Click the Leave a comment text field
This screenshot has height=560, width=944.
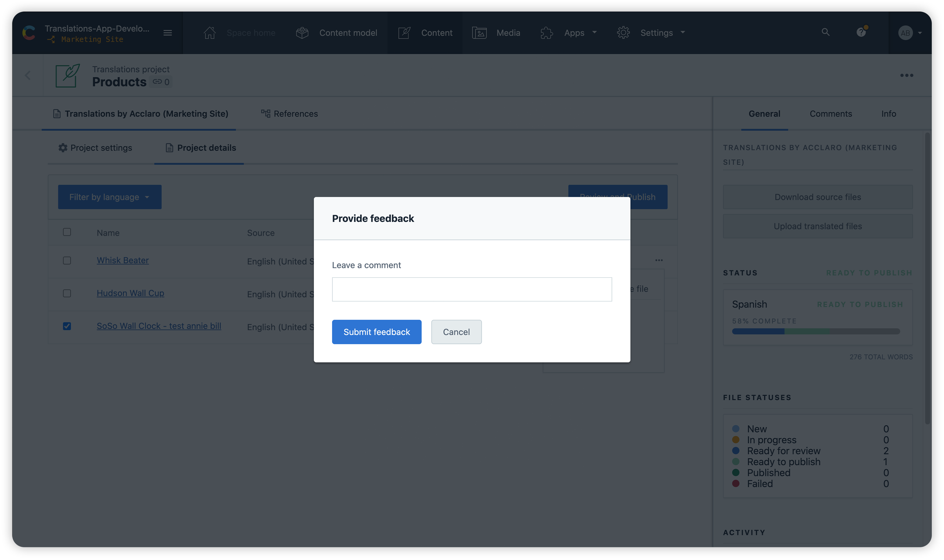pos(471,289)
